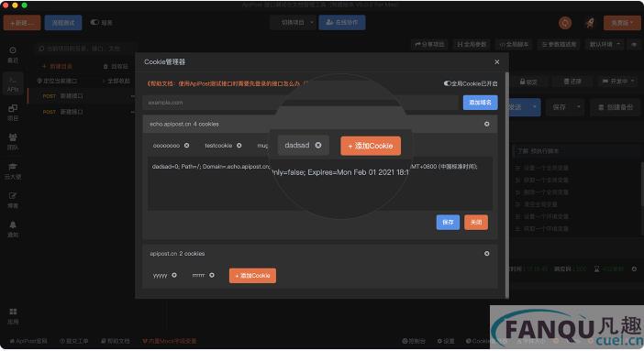This screenshot has height=351, width=644.
Task: Remove the rrrrrr cookie with its x icon
Action: (x=212, y=275)
